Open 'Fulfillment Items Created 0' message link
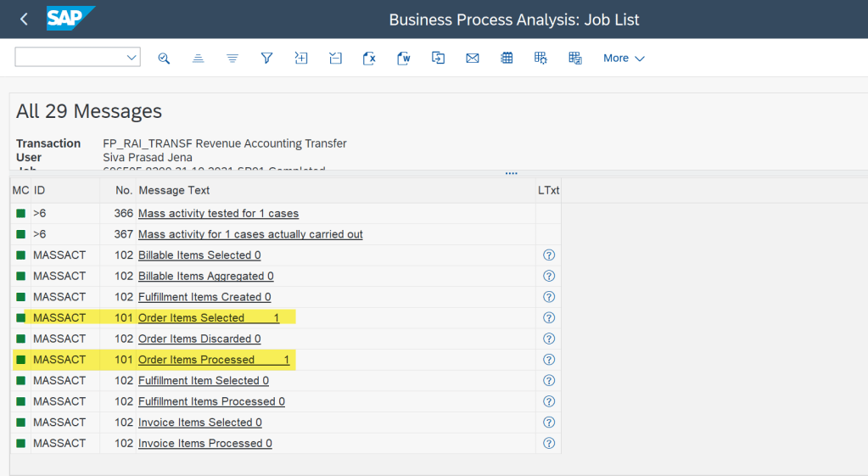The width and height of the screenshot is (868, 476). tap(204, 297)
